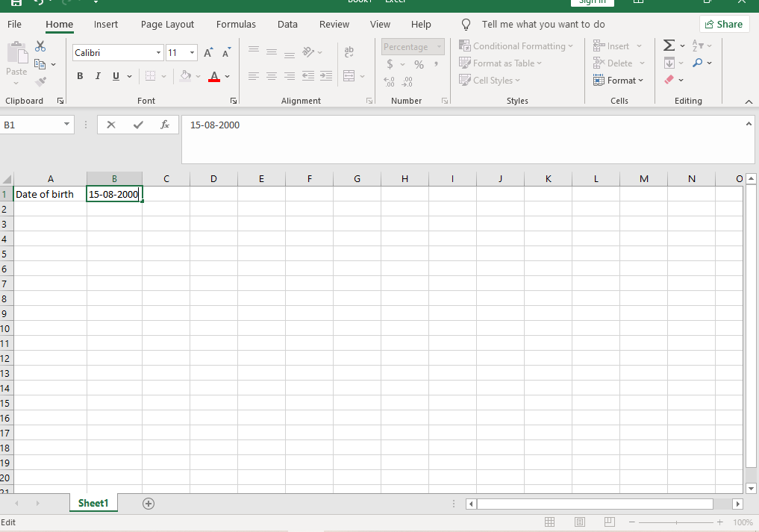
Task: Click the Format Painter brush icon
Action: [40, 81]
